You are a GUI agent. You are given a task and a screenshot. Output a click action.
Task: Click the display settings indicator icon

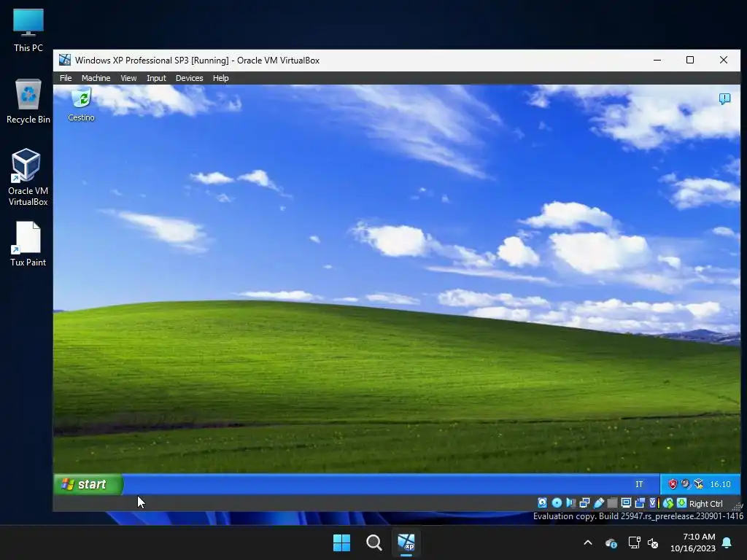(626, 503)
